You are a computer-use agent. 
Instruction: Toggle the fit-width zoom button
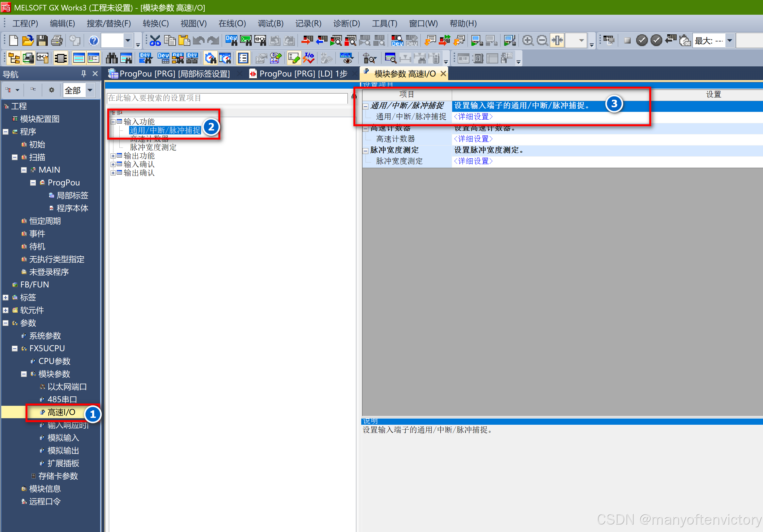pos(557,41)
